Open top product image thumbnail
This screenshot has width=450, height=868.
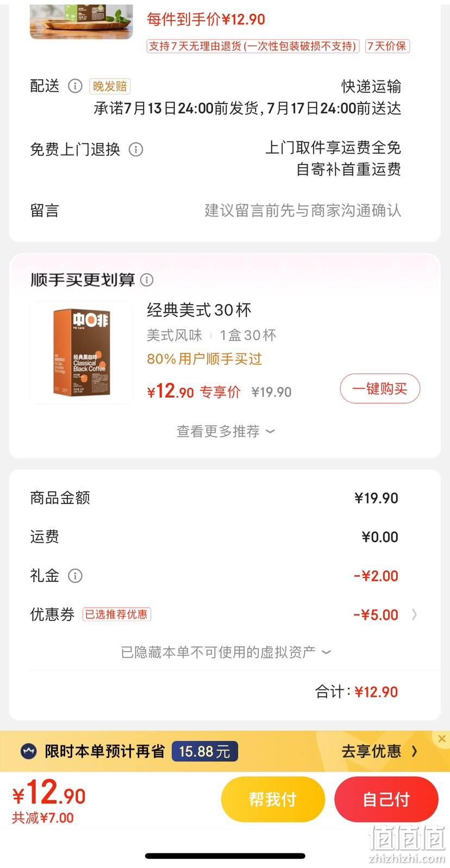pos(81,22)
